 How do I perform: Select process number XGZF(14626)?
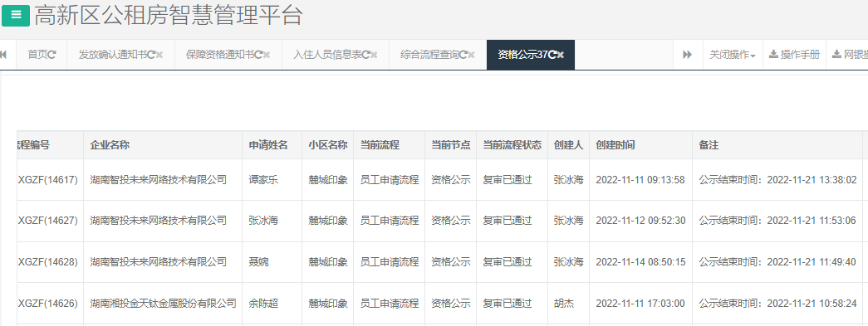pos(48,304)
